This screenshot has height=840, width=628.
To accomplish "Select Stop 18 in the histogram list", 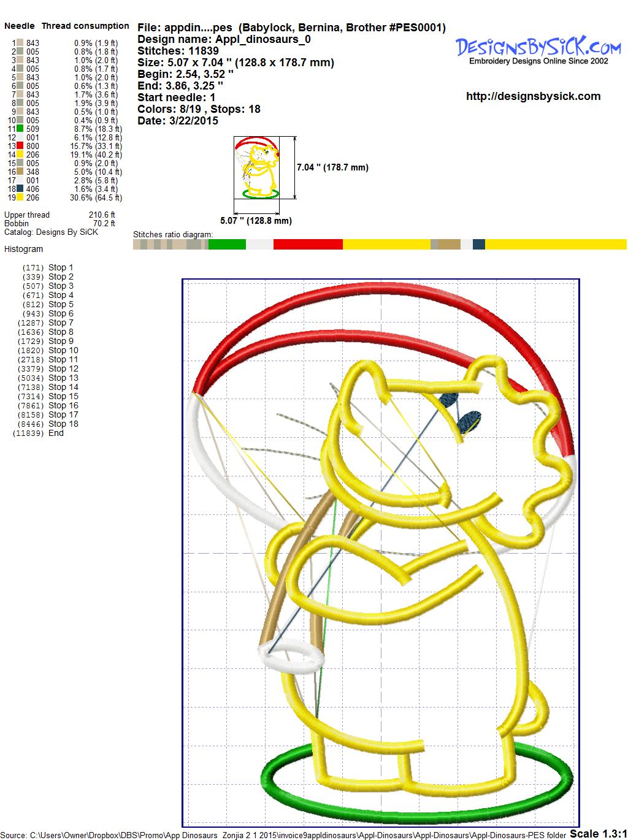I will [63, 424].
